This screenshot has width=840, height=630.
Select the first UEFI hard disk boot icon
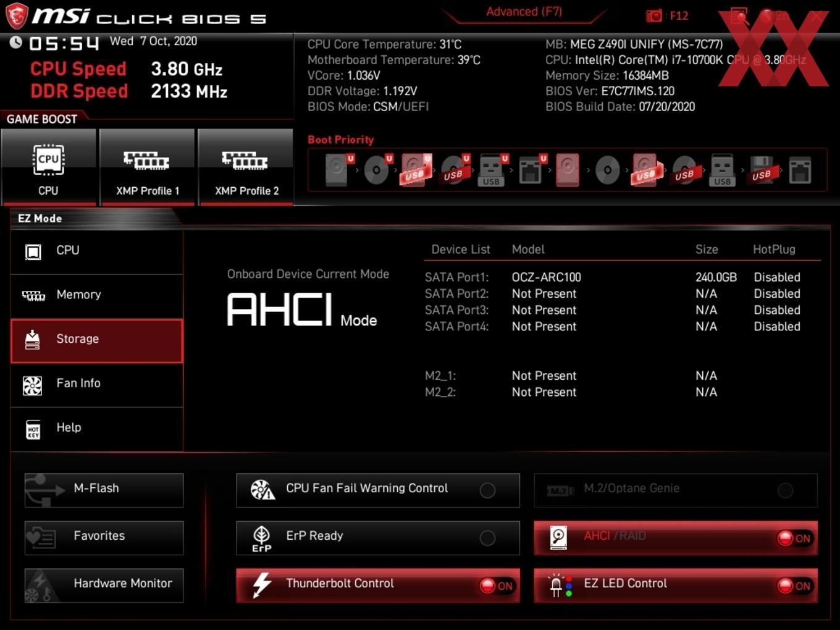pos(337,170)
